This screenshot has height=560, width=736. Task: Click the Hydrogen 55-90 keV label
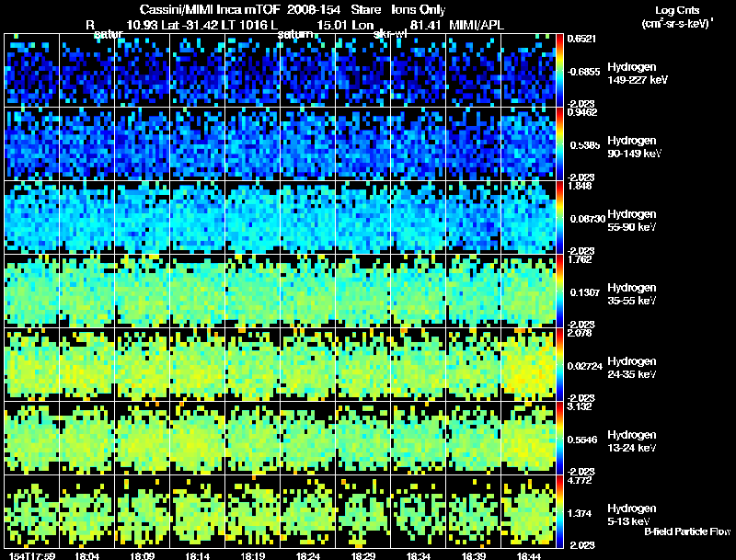point(632,221)
